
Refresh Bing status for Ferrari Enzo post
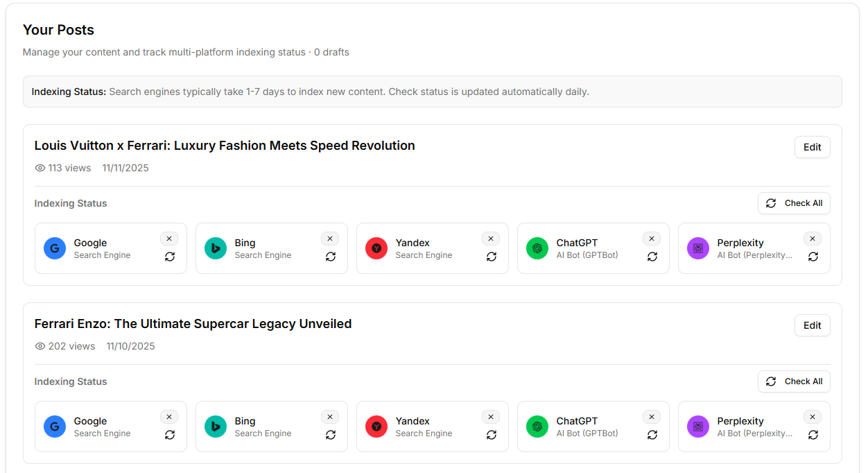331,435
